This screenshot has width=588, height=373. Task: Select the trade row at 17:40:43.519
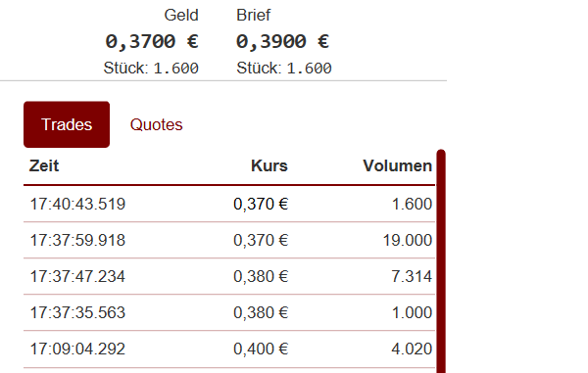(x=229, y=204)
